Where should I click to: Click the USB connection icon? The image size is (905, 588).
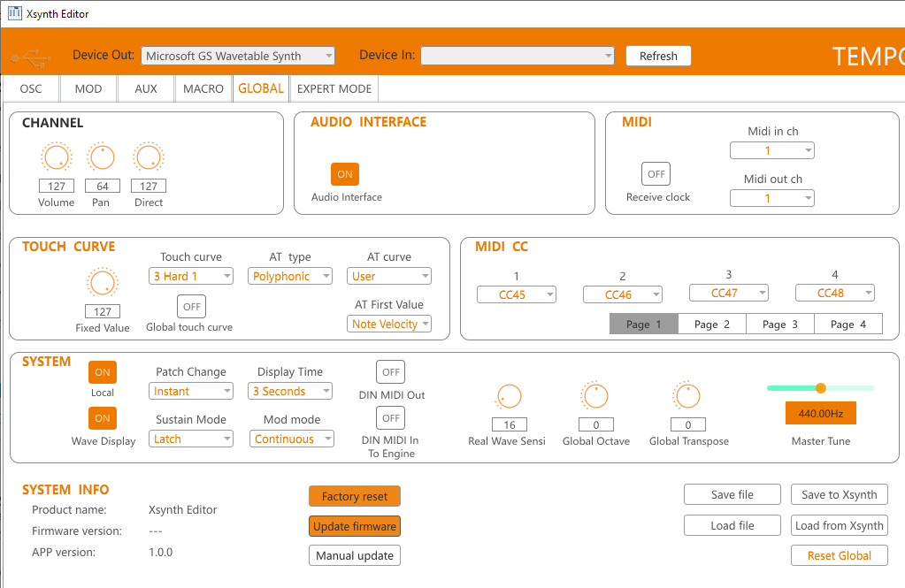(x=31, y=57)
